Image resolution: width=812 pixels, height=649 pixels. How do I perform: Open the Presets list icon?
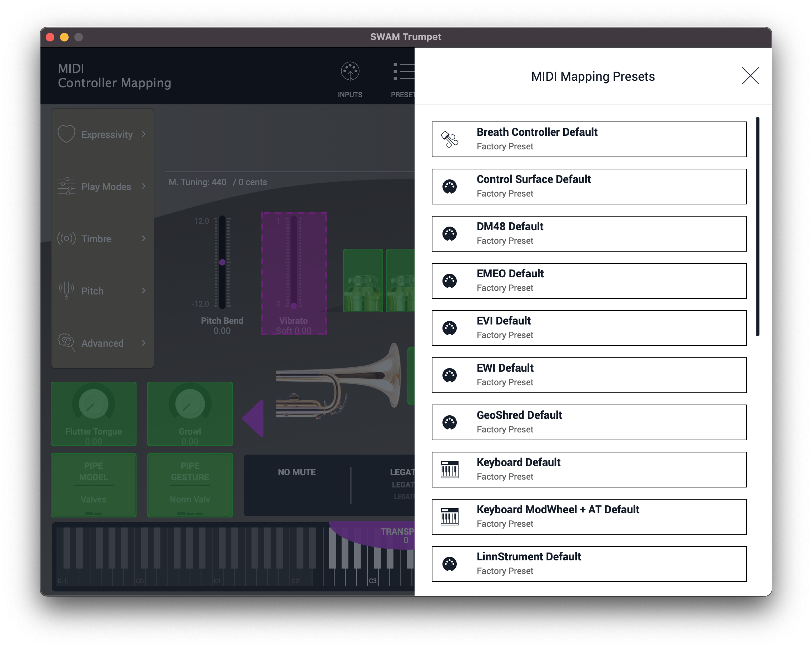(x=403, y=71)
